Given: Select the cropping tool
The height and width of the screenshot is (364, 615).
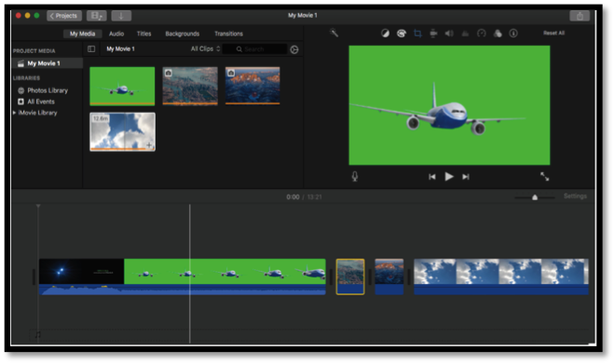Looking at the screenshot, I should (x=417, y=34).
